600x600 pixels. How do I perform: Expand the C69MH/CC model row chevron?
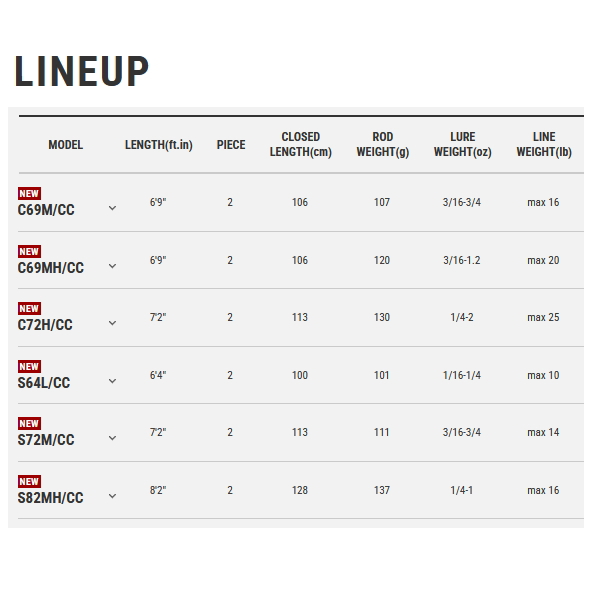pos(112,266)
